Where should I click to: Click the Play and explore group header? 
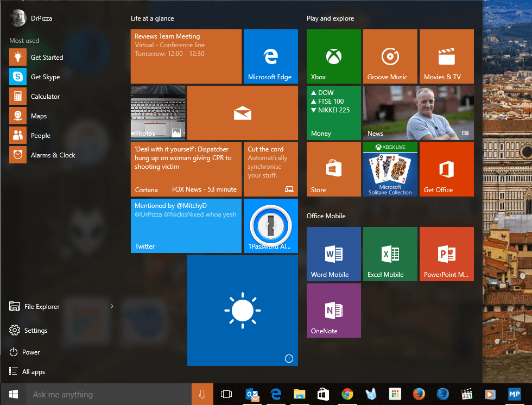point(330,18)
